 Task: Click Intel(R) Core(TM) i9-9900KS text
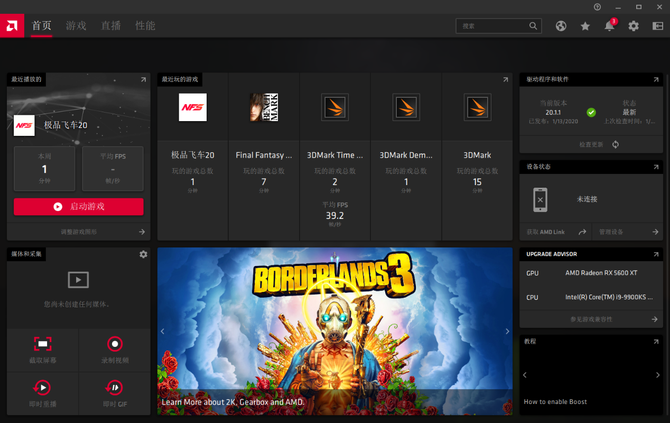pyautogui.click(x=609, y=297)
